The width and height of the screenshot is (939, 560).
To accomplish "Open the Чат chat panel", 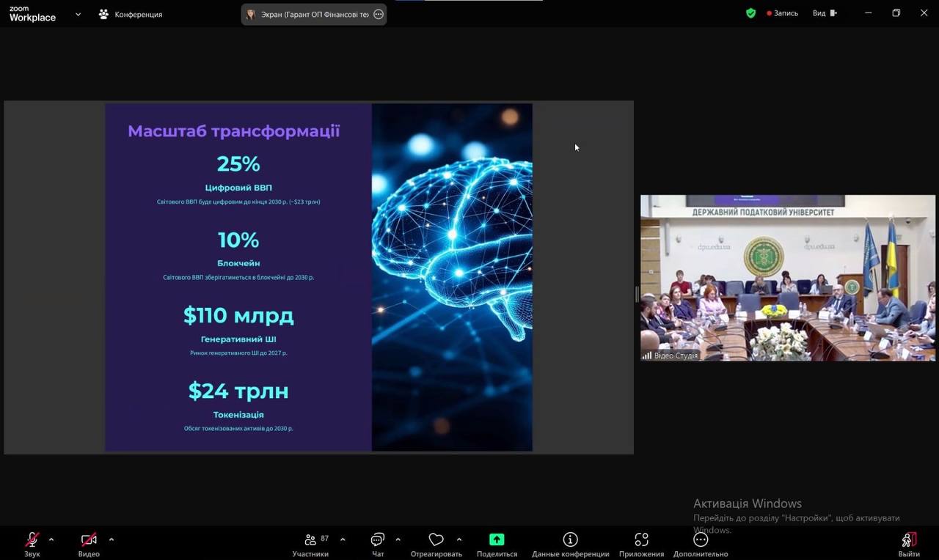I will [378, 540].
